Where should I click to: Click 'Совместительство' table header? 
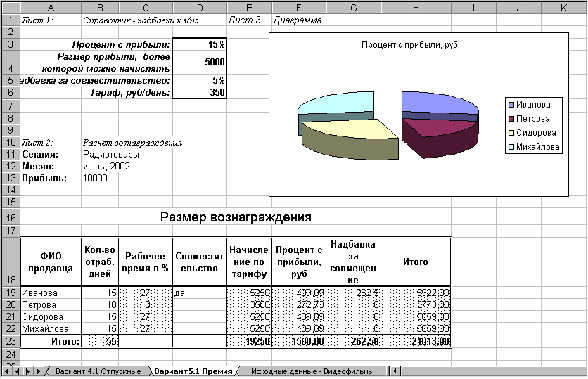[200, 262]
